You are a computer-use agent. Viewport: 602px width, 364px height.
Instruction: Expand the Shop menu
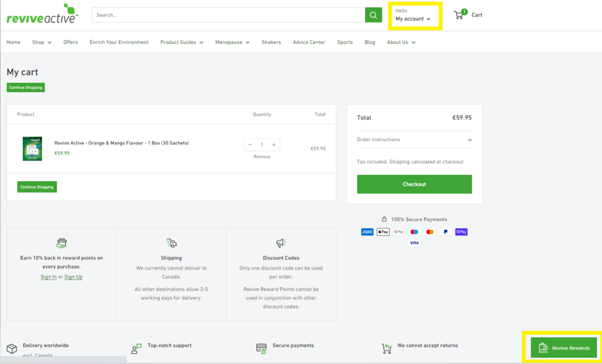(x=42, y=42)
